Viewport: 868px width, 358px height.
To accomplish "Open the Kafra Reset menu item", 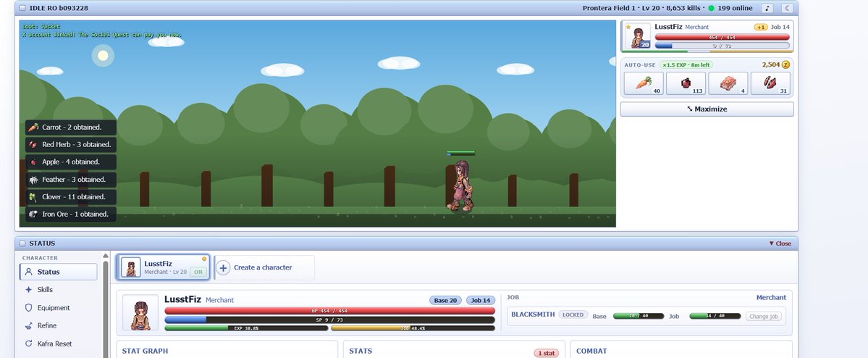I will click(58, 344).
